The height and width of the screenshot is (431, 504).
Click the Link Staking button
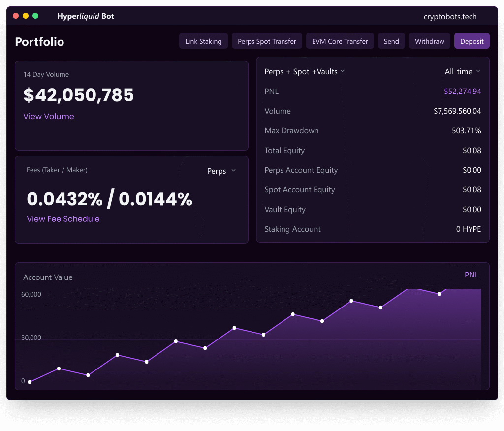(203, 41)
